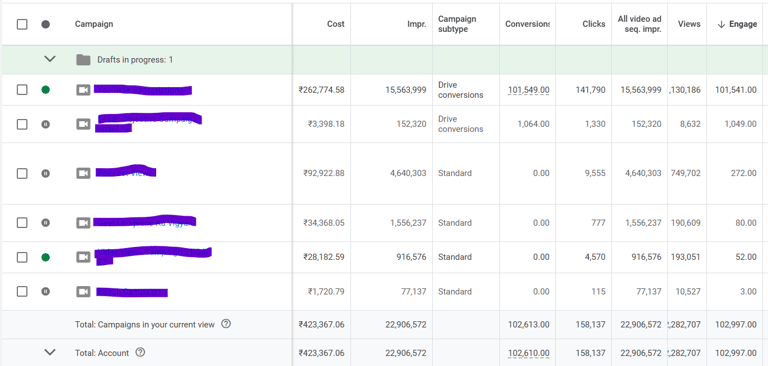Tick the checkbox for the ₹92,922.88 campaign

coord(22,173)
